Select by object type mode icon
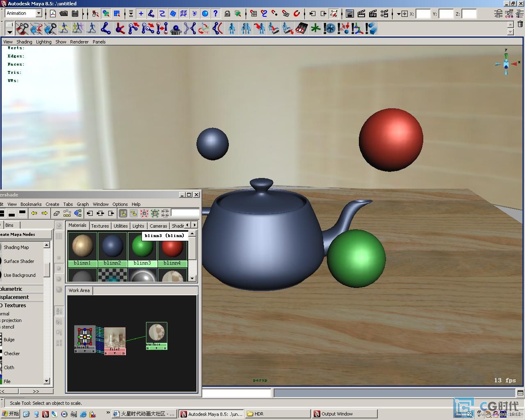 [106, 14]
